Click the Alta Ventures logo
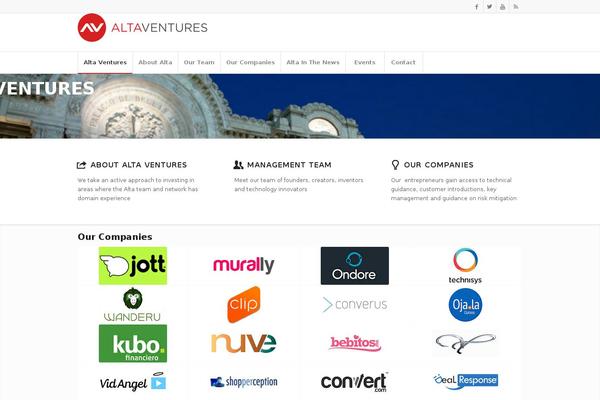 [142, 28]
